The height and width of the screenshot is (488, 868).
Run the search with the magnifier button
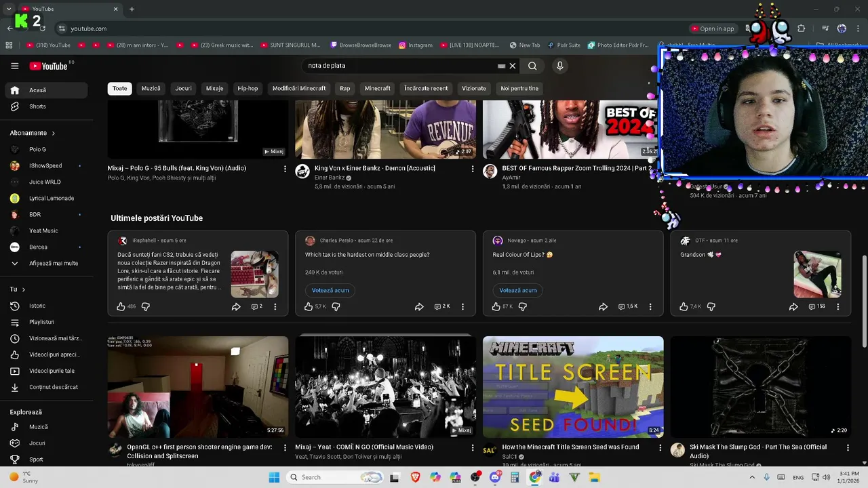click(x=532, y=66)
